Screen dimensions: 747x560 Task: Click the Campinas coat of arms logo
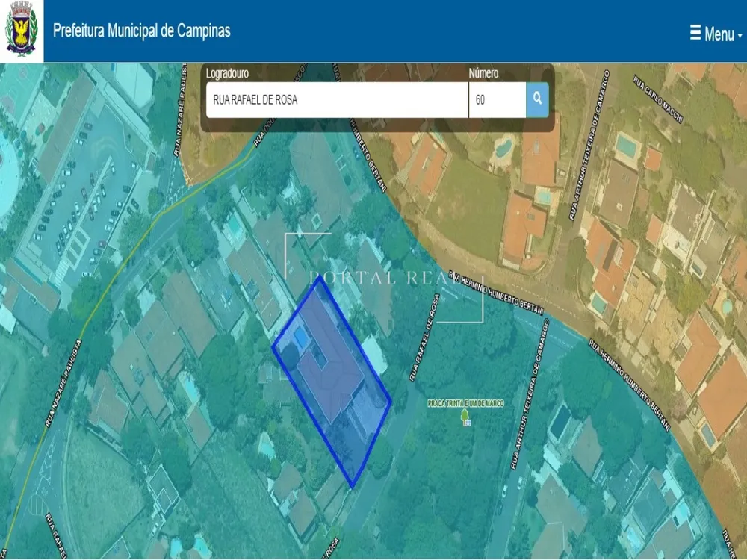pos(22,29)
